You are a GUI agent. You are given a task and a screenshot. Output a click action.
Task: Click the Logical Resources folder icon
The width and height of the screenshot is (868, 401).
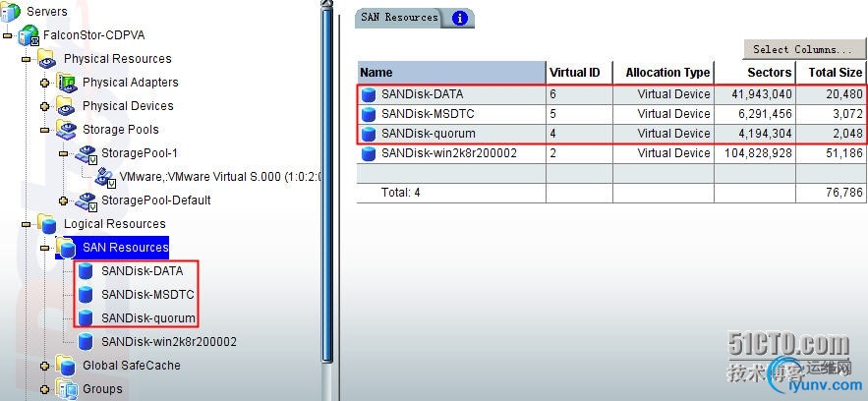pyautogui.click(x=46, y=224)
